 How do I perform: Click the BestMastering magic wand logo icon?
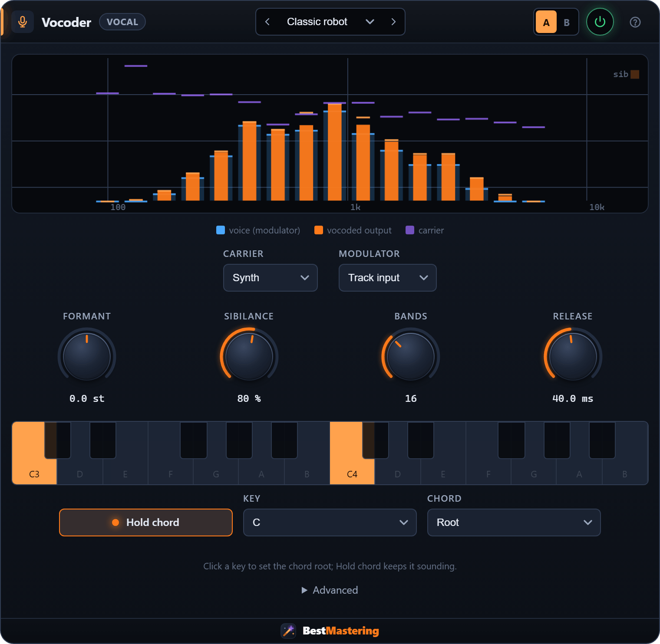(288, 631)
